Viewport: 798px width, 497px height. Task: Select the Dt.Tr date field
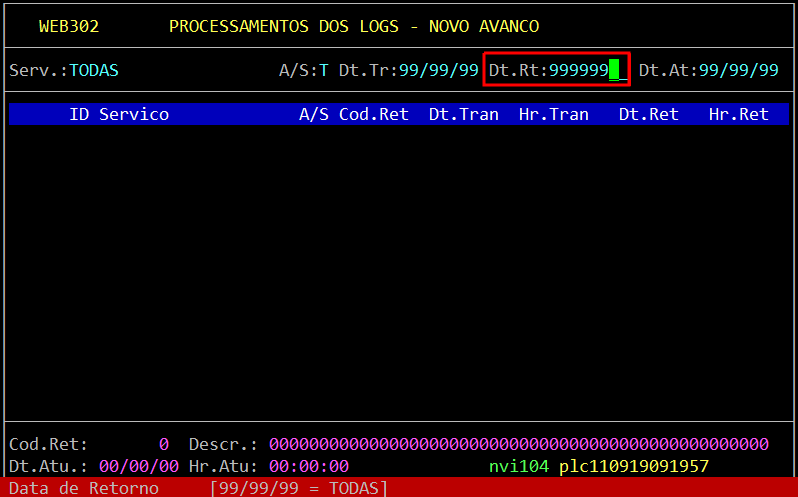tap(438, 70)
